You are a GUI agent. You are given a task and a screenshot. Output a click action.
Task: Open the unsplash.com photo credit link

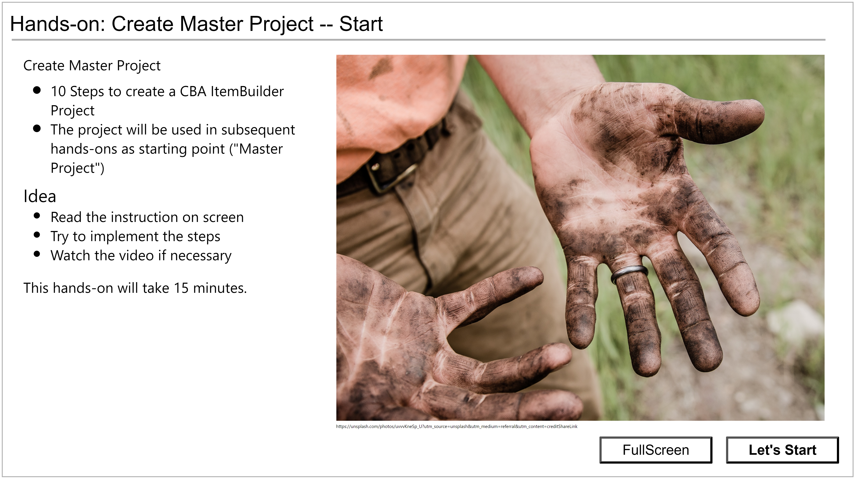tap(457, 426)
